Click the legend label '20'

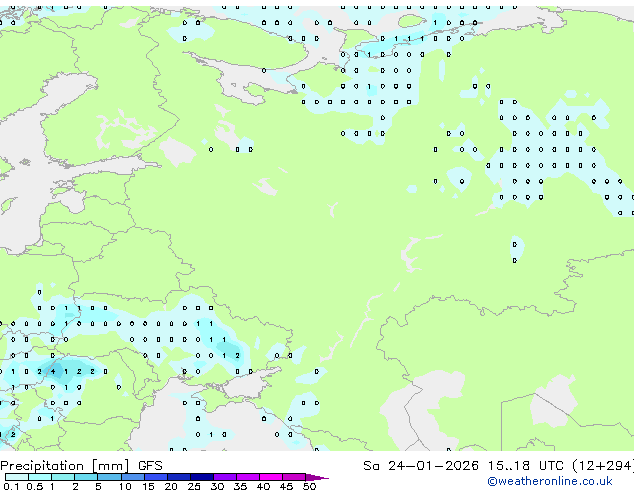point(171,486)
